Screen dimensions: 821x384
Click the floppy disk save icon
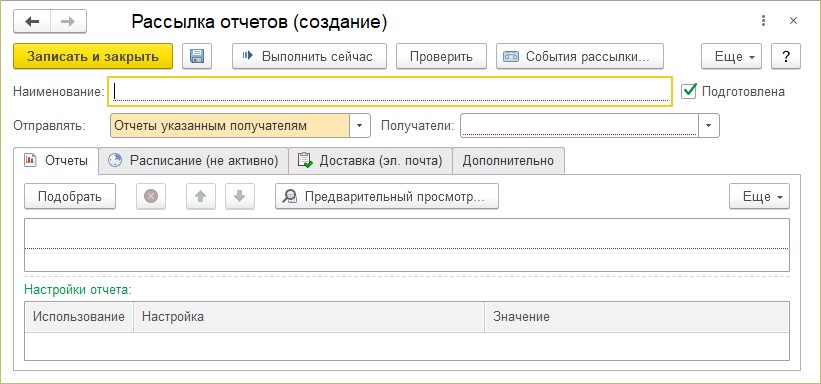pyautogui.click(x=197, y=56)
